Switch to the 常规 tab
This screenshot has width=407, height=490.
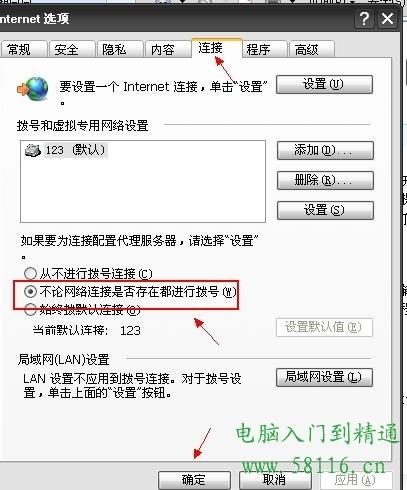point(22,50)
